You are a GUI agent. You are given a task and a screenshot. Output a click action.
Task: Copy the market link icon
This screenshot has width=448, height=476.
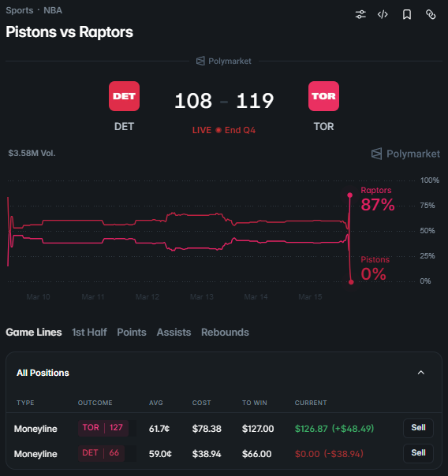pos(431,14)
